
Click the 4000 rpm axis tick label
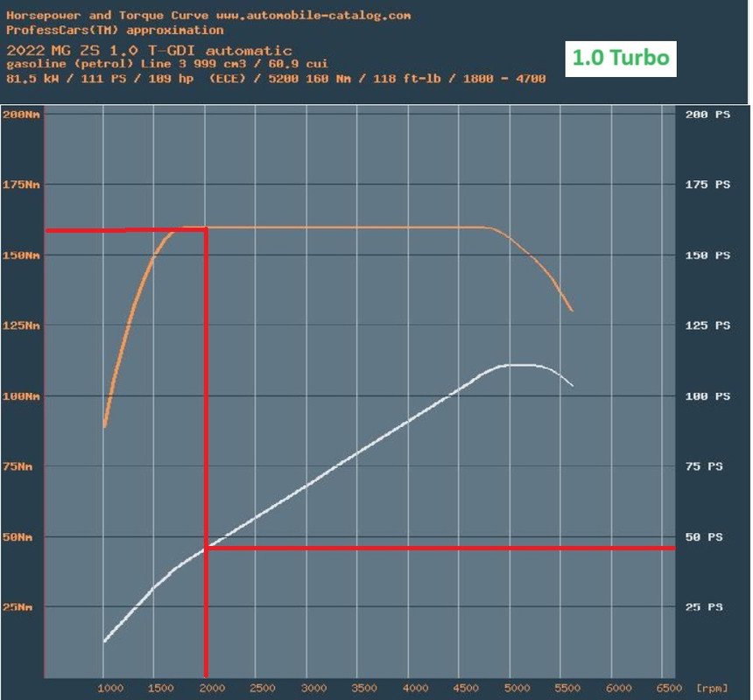(x=415, y=688)
